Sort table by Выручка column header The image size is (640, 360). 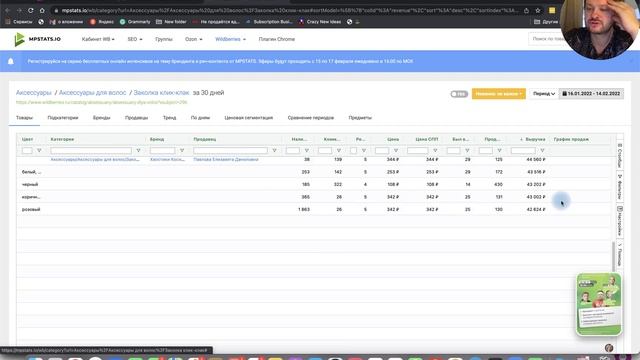click(x=535, y=139)
